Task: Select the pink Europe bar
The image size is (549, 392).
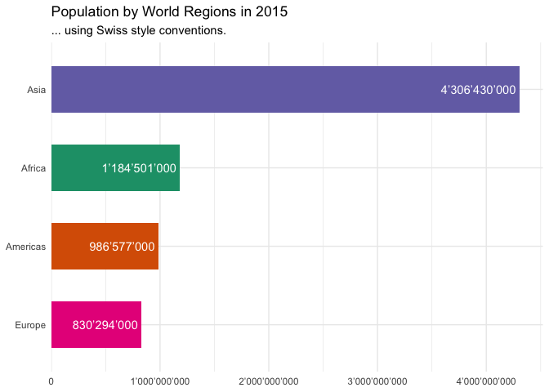Action: (61, 324)
